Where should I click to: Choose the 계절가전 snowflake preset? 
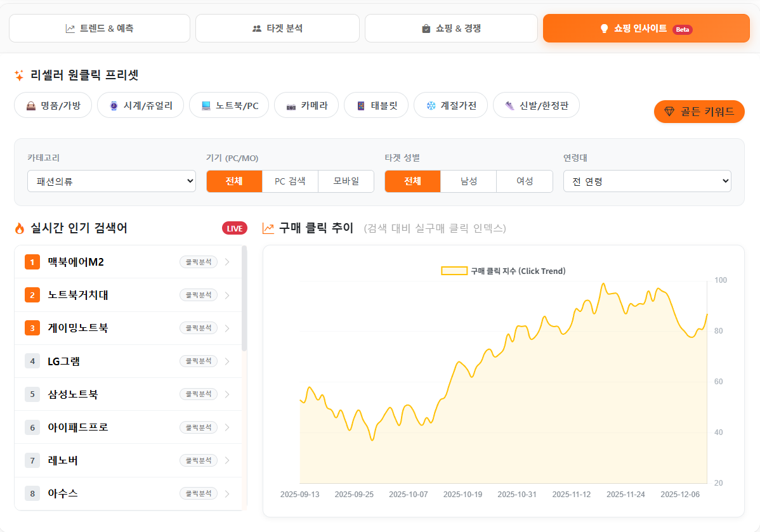pos(450,105)
